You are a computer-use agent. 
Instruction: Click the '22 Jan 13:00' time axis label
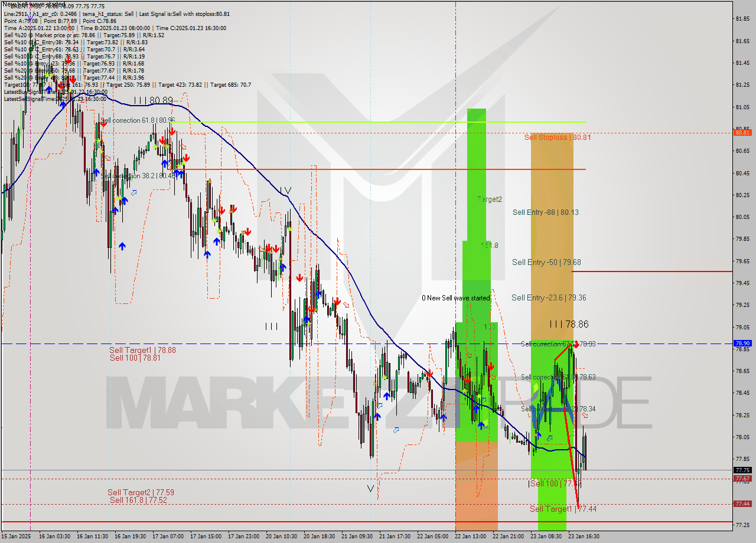pyautogui.click(x=470, y=537)
